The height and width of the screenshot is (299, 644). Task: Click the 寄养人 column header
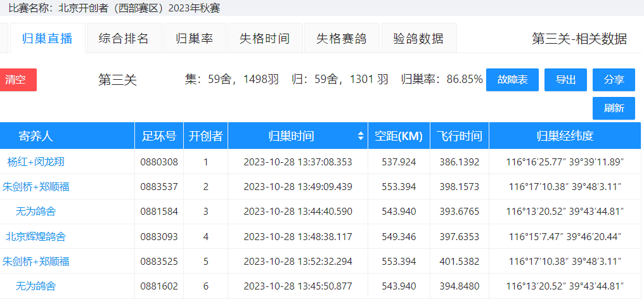point(36,136)
